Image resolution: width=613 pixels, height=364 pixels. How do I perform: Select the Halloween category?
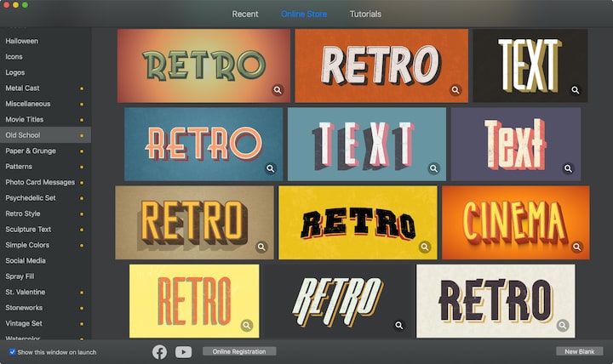click(x=45, y=41)
